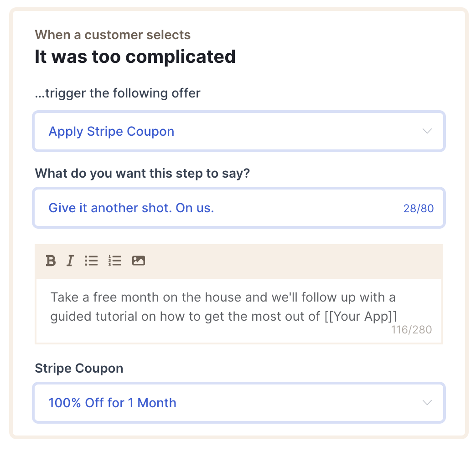Screen dimensions: 476x451
Task: Click the chevron on the Stripe Coupon dropdown
Action: tap(427, 403)
